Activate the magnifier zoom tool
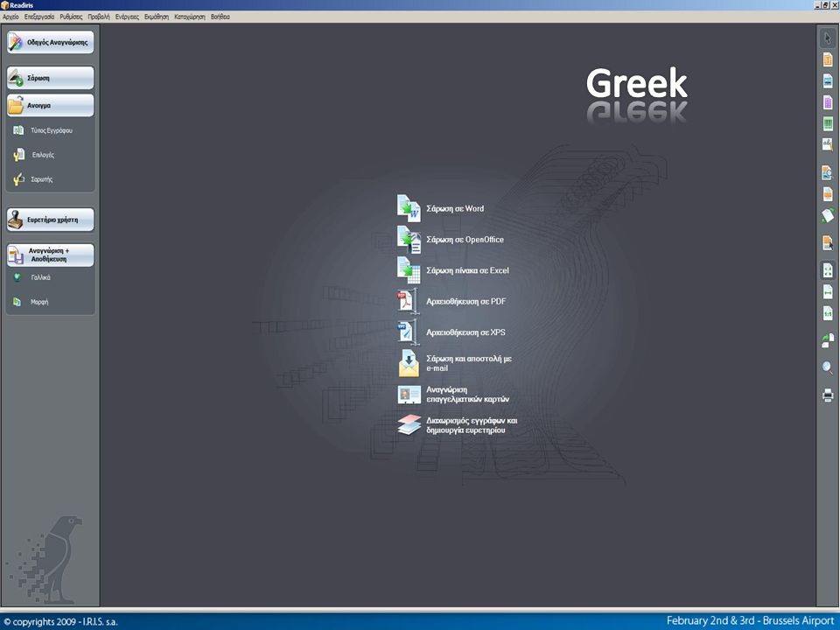This screenshot has height=630, width=840. (828, 367)
